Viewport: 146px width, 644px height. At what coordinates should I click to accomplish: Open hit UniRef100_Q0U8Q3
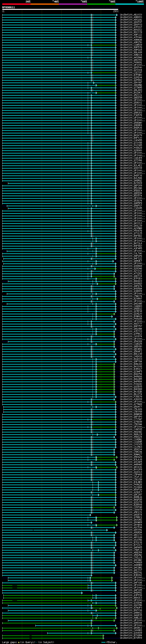(131, 284)
